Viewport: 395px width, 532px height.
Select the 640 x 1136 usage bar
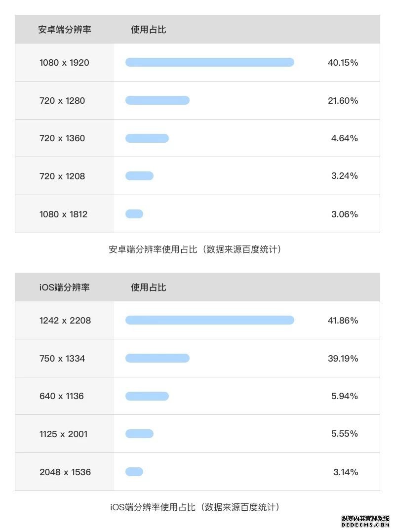coord(147,396)
